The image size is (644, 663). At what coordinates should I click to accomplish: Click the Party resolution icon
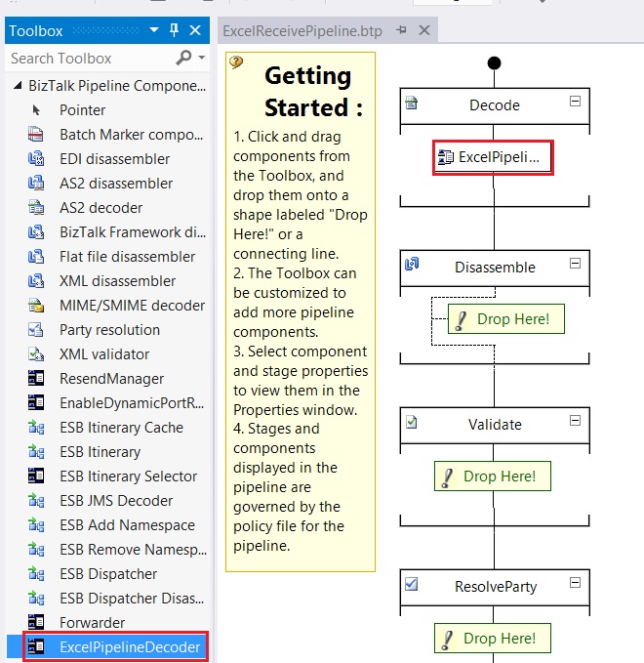point(36,330)
